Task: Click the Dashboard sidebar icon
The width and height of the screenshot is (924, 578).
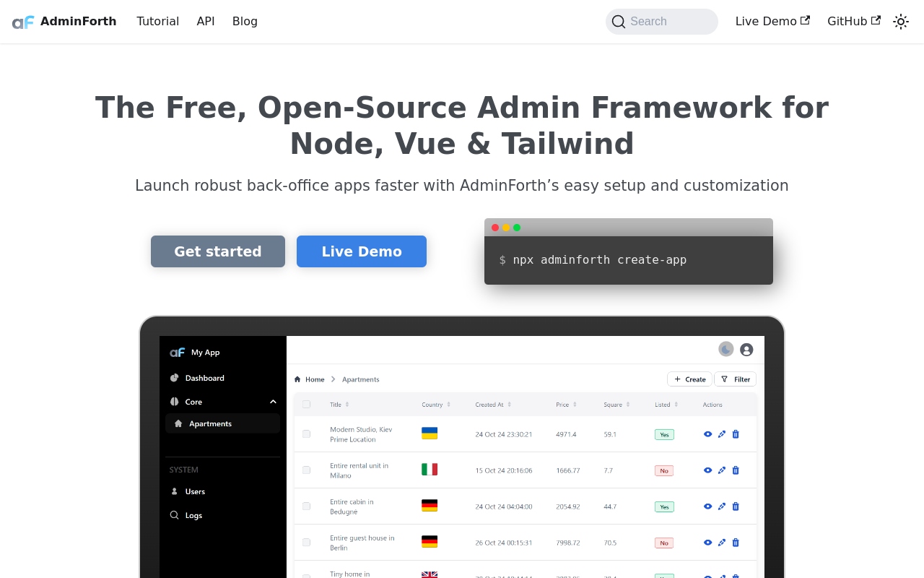Action: (174, 378)
